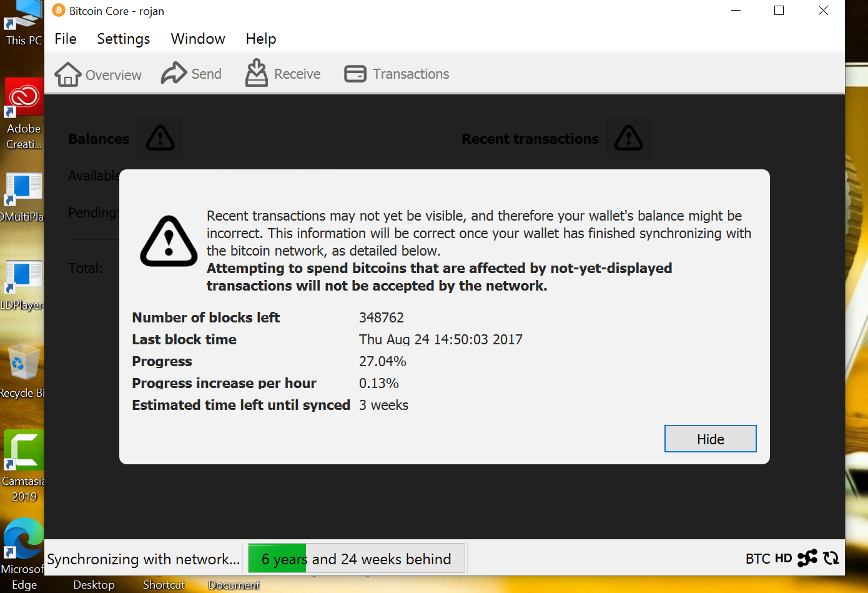Screen dimensions: 868x593
Task: Select the Camtasia 2019 desktop icon
Action: [24, 467]
